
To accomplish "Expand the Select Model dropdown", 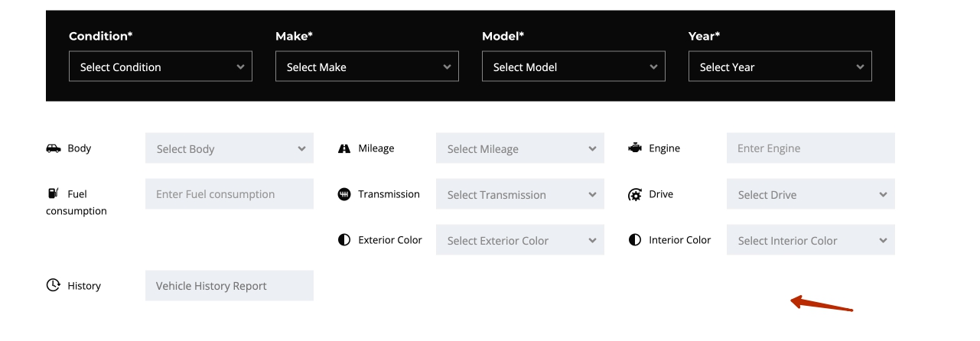I will pyautogui.click(x=574, y=67).
